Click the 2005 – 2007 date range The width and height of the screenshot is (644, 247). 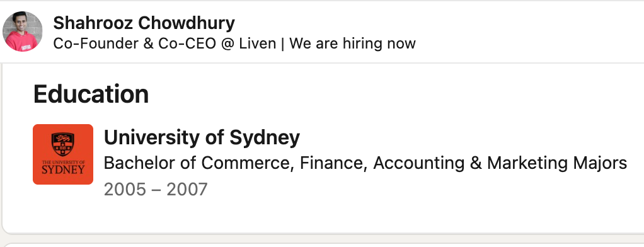(x=156, y=190)
